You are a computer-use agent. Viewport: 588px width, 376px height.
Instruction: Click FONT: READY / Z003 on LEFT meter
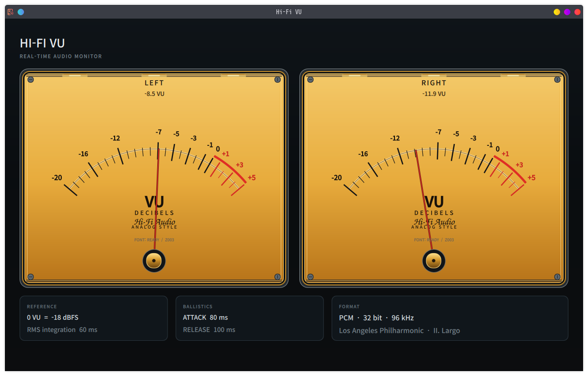(154, 240)
